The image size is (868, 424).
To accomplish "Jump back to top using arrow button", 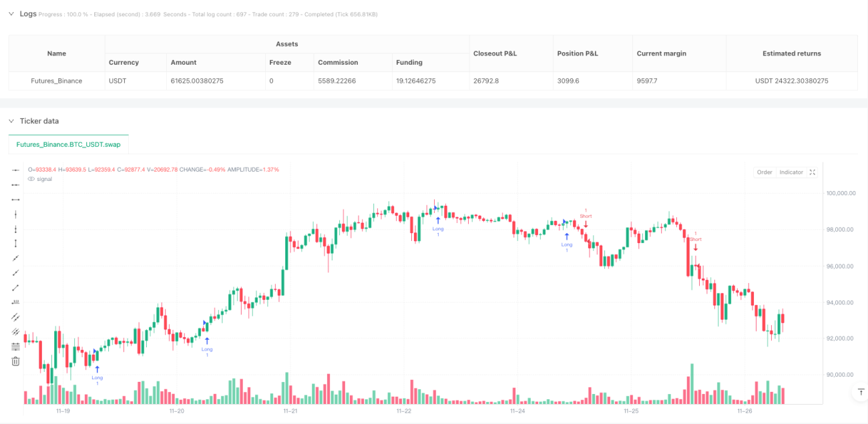I will pos(859,393).
